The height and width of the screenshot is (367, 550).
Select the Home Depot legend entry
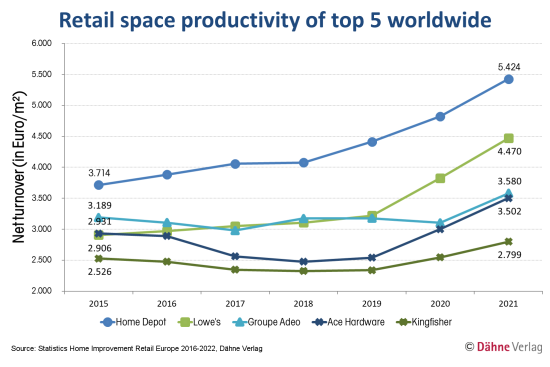tap(133, 322)
